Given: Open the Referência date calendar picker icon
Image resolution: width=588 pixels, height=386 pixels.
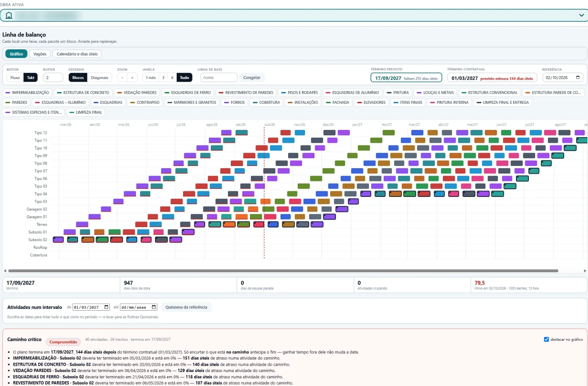Looking at the screenshot, I should (578, 78).
